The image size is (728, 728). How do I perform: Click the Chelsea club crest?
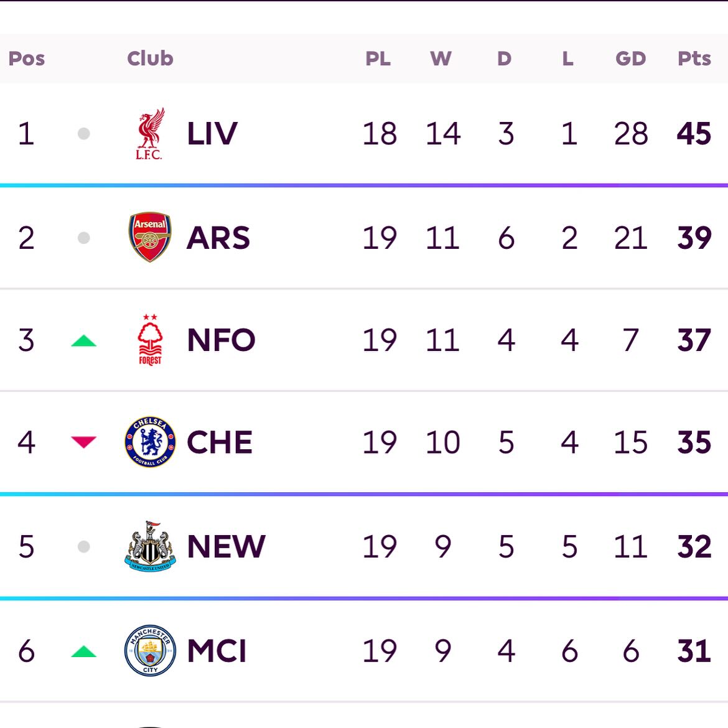[x=150, y=442]
